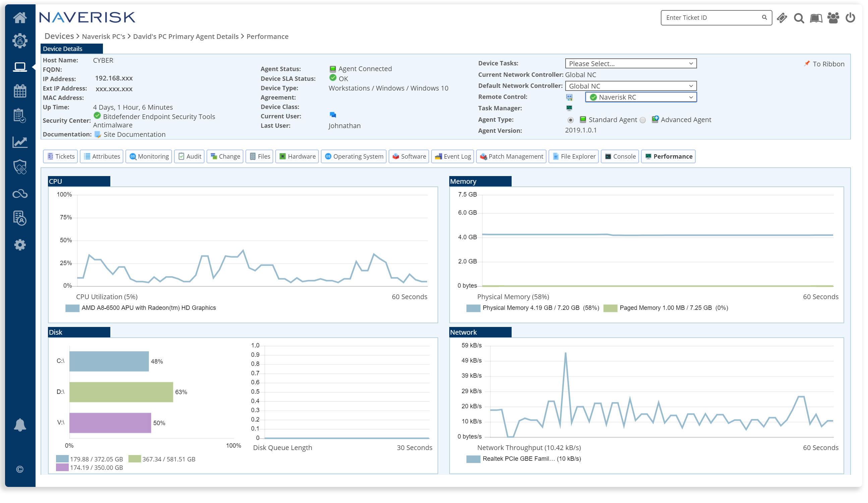Click the Bitdefender security status check icon
This screenshot has width=868, height=503.
click(x=97, y=115)
